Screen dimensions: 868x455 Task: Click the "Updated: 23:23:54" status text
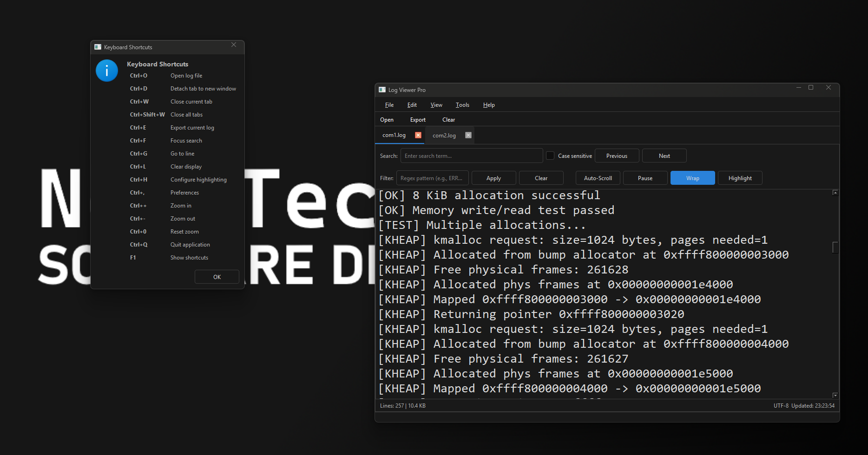tap(813, 406)
